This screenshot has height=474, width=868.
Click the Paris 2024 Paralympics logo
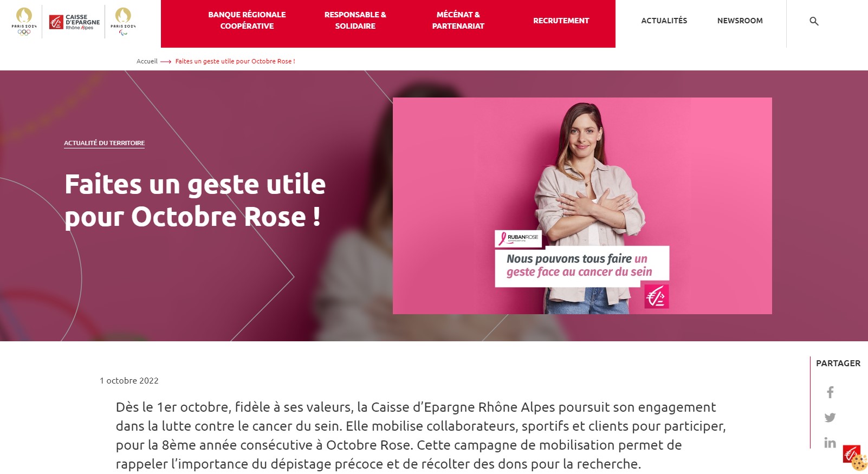pyautogui.click(x=123, y=22)
